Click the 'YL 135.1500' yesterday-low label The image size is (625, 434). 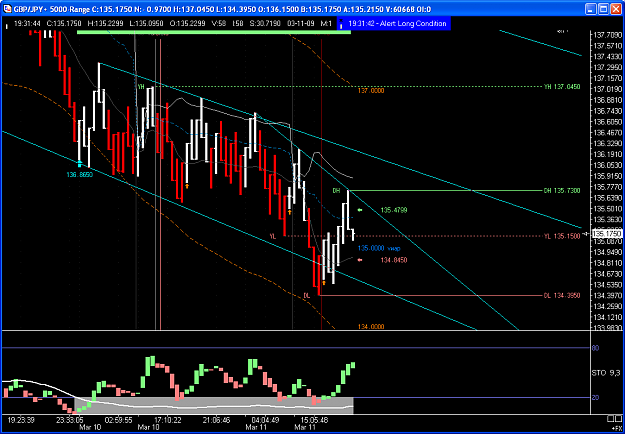tap(562, 236)
